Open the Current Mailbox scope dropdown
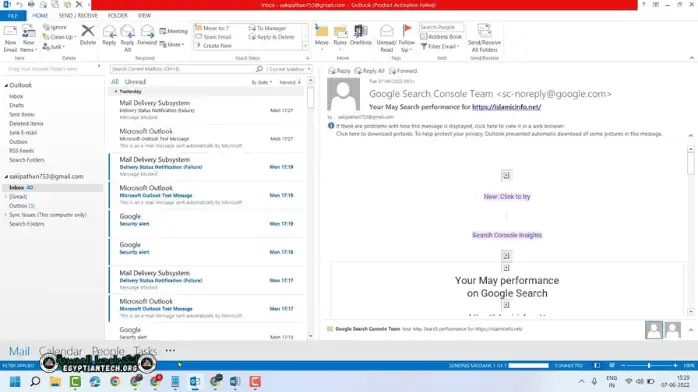The image size is (698, 392). pos(289,69)
